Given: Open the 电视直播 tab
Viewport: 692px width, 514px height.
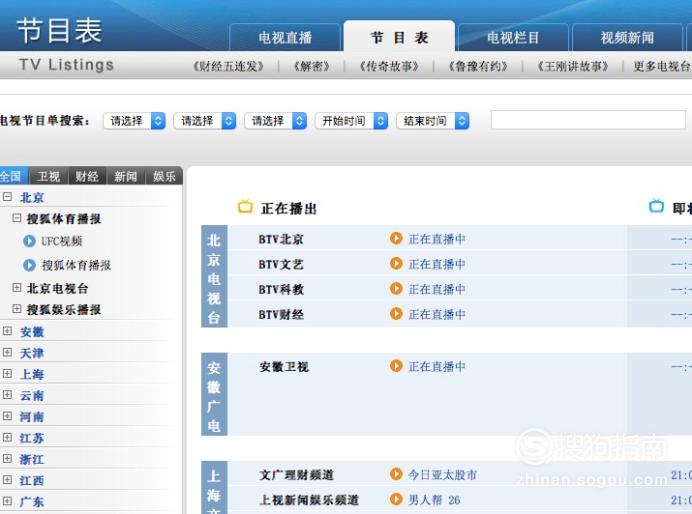Looking at the screenshot, I should (x=285, y=38).
